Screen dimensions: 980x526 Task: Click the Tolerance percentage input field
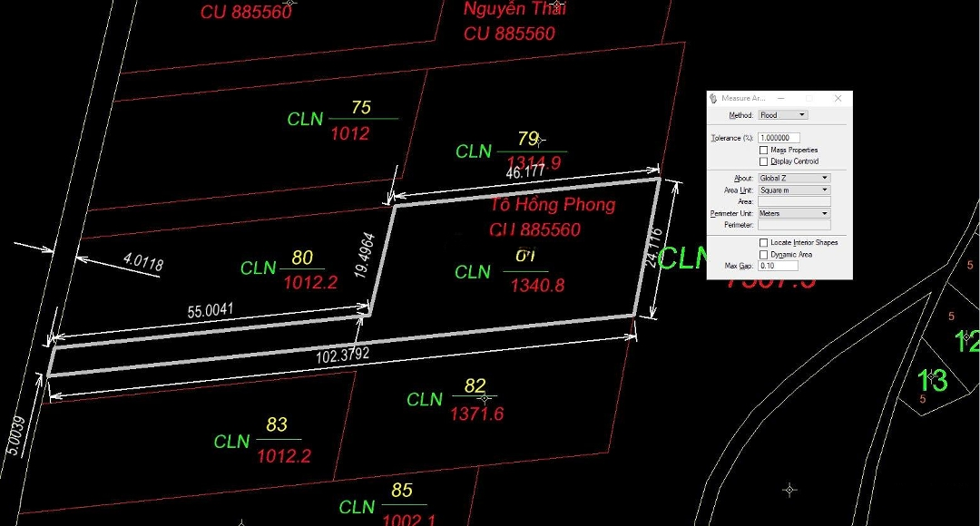click(779, 138)
